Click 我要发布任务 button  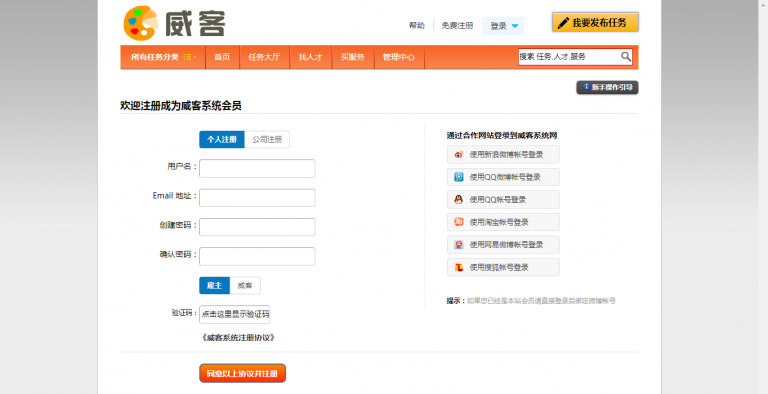[595, 23]
